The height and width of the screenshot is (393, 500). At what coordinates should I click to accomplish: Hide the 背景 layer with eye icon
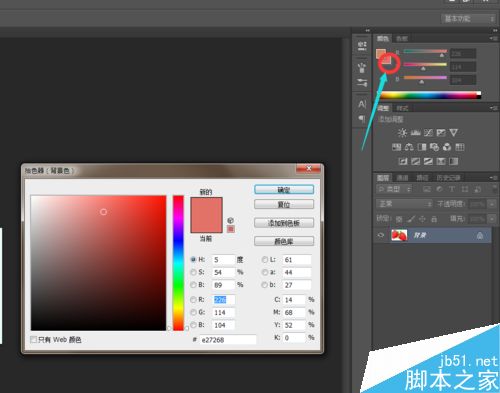(381, 235)
